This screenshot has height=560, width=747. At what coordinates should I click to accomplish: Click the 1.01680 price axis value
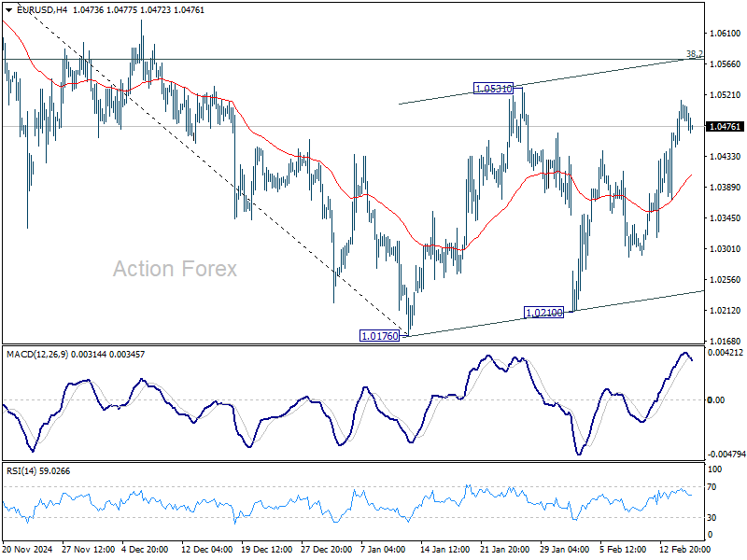[726, 341]
